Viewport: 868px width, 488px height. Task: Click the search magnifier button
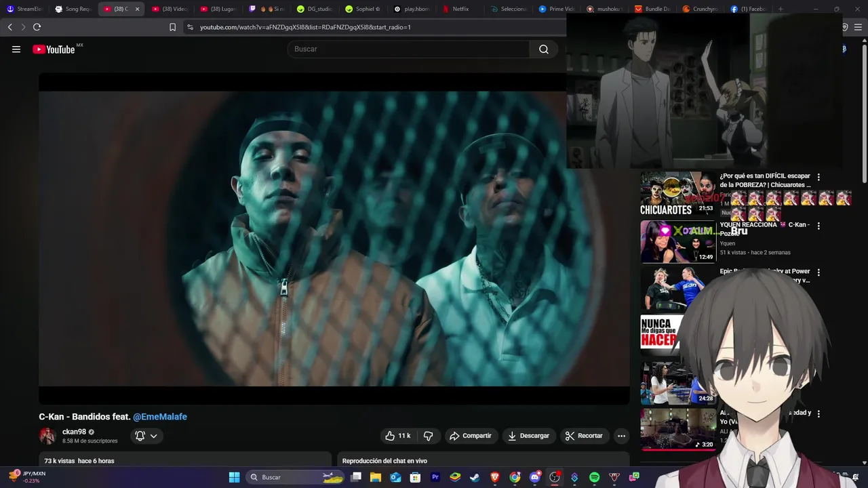(x=544, y=49)
